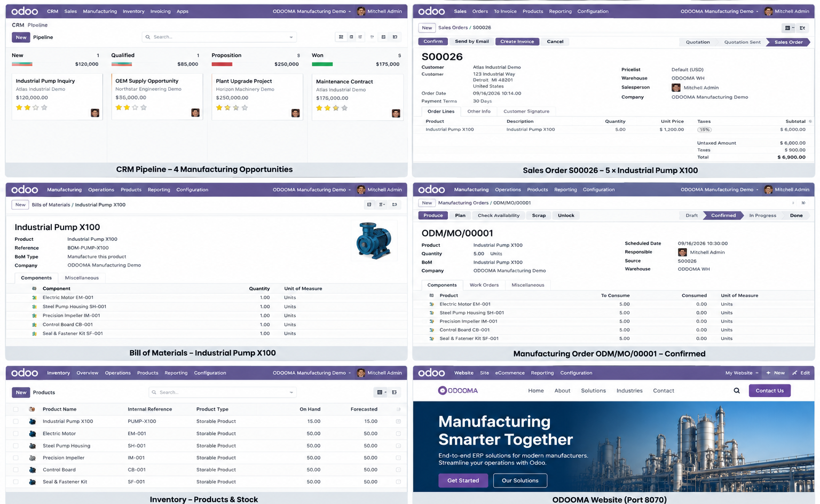Viewport: 820px width, 504px height.
Task: Click the Produce button on the Manufacturing Order
Action: tap(433, 216)
